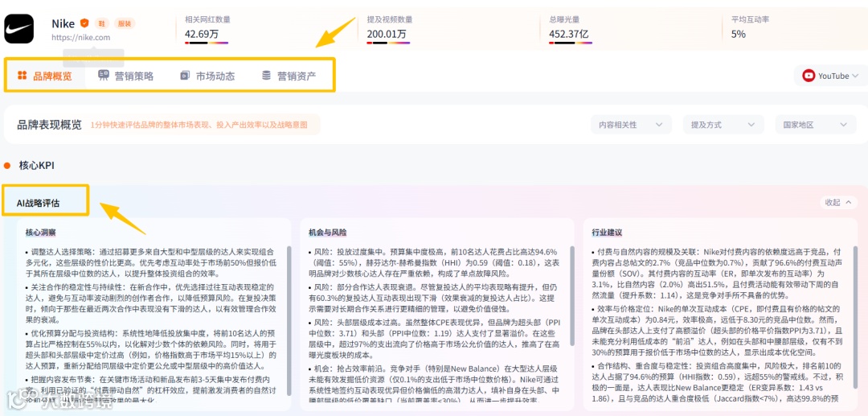Open the 营销策略 tab

tap(126, 76)
